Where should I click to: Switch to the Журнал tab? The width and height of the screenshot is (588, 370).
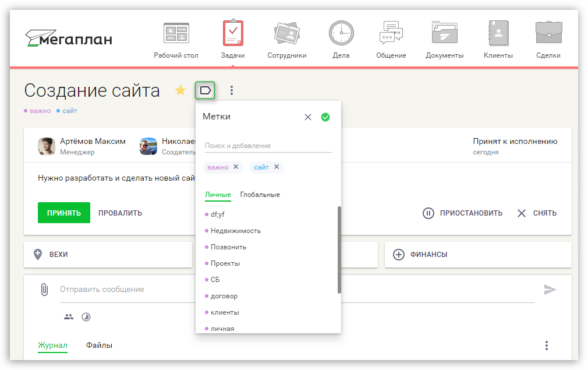[x=52, y=345]
